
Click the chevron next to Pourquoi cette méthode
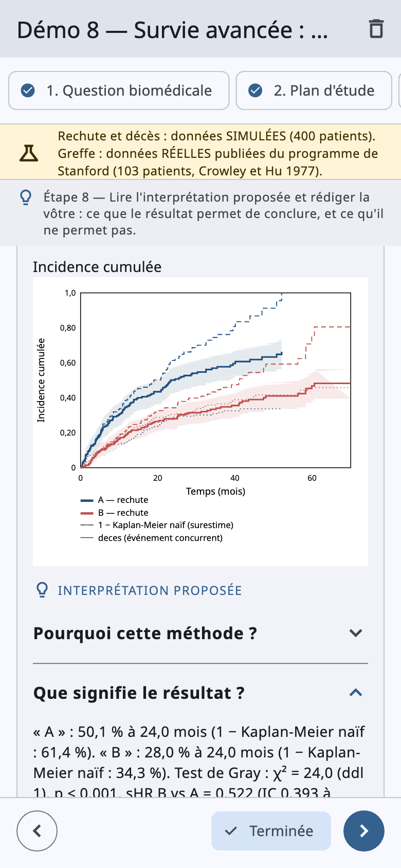[356, 634]
